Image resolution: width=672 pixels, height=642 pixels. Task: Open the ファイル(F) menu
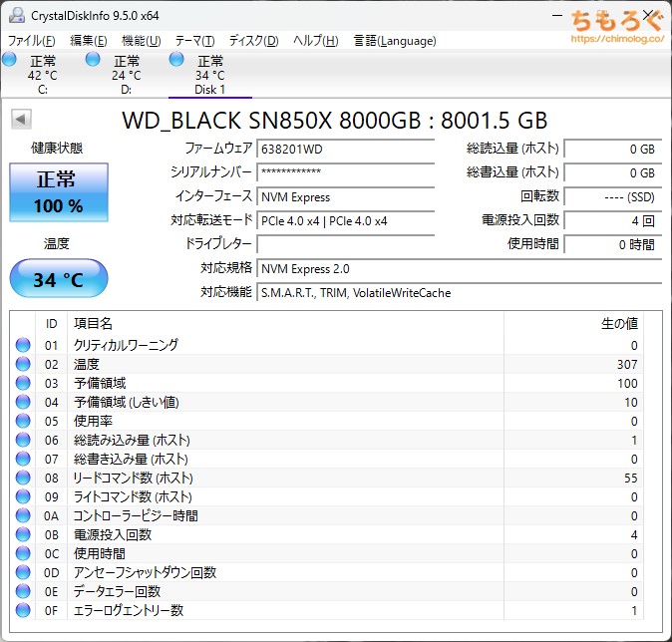click(32, 41)
